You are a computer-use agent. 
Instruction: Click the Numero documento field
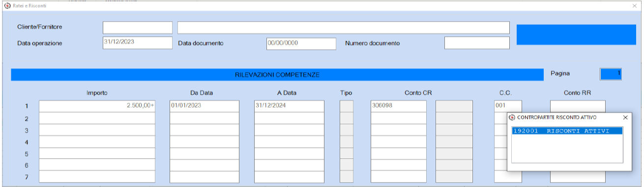477,43
